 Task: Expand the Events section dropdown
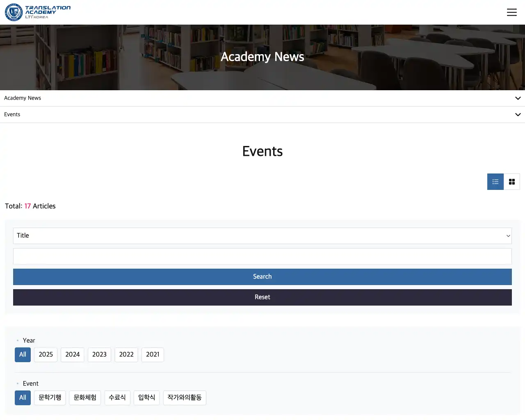tap(262, 114)
